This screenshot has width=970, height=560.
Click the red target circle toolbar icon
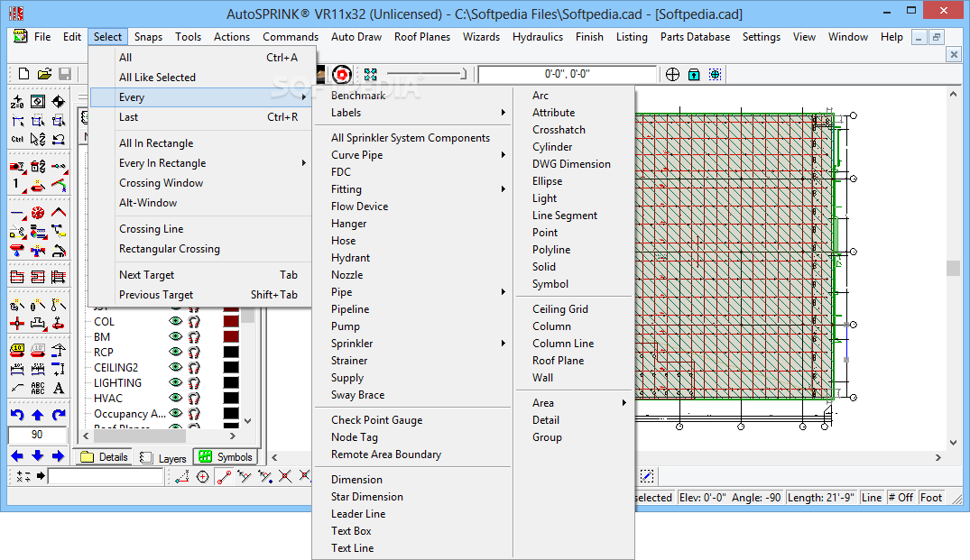pos(341,75)
